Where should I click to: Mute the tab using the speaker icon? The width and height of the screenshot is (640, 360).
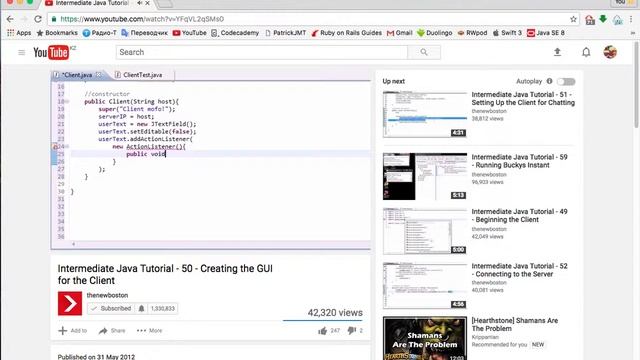(140, 3)
